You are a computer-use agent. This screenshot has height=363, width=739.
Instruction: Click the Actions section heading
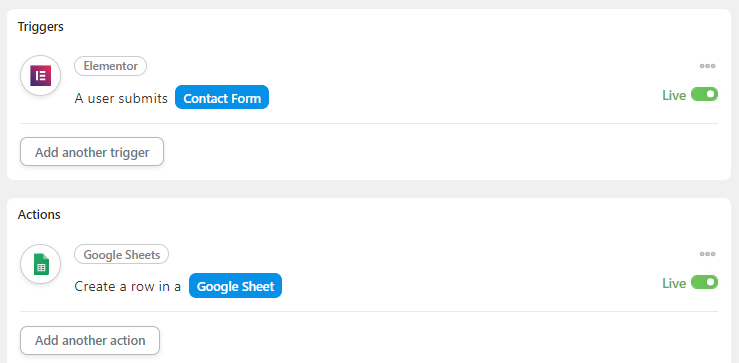point(39,214)
